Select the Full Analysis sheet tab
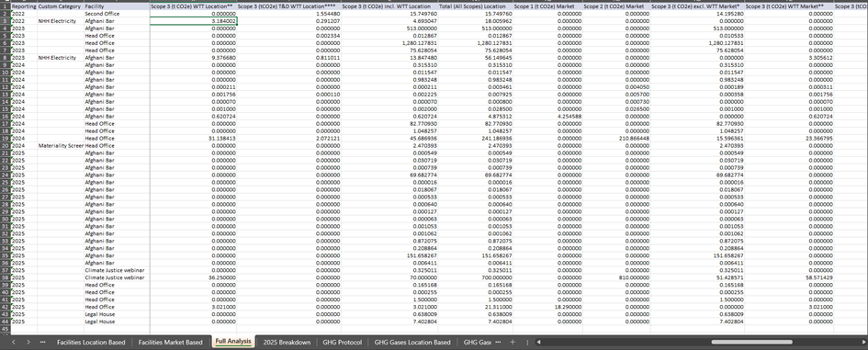868x350 pixels. pos(233,342)
